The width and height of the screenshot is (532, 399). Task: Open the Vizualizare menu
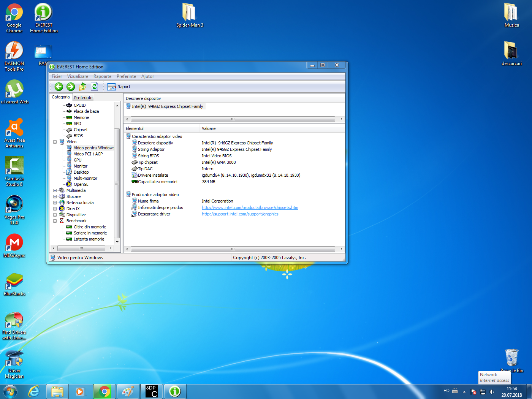coord(78,76)
